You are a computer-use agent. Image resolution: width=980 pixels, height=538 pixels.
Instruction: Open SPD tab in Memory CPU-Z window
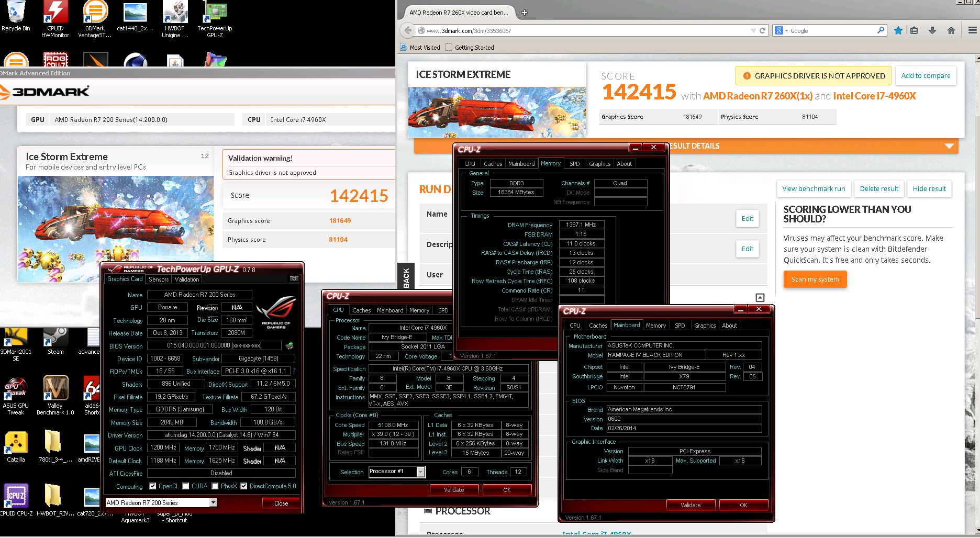(575, 164)
